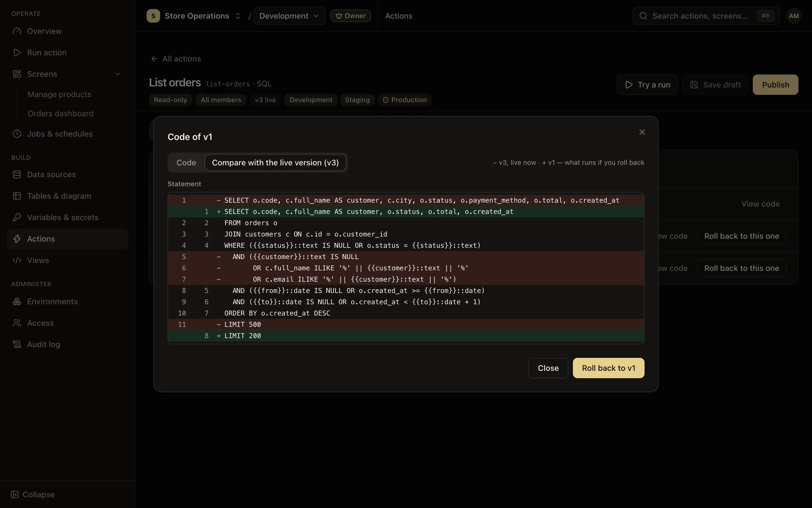This screenshot has height=508, width=812.
Task: Click the Access people icon
Action: (17, 323)
